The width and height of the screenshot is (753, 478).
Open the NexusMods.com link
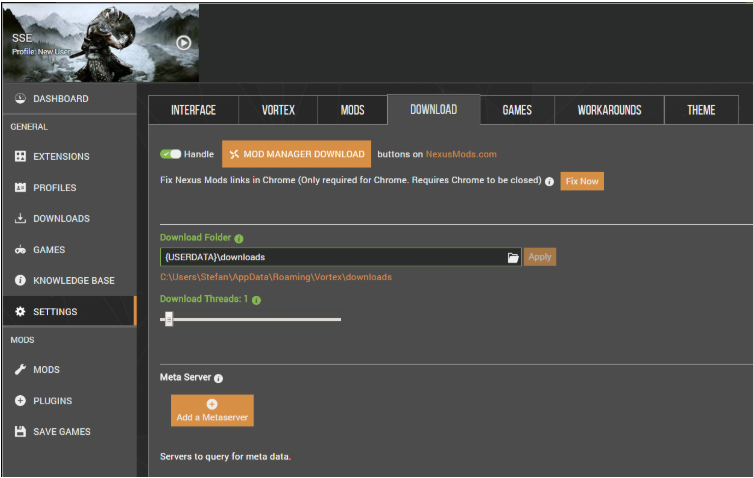pyautogui.click(x=461, y=154)
